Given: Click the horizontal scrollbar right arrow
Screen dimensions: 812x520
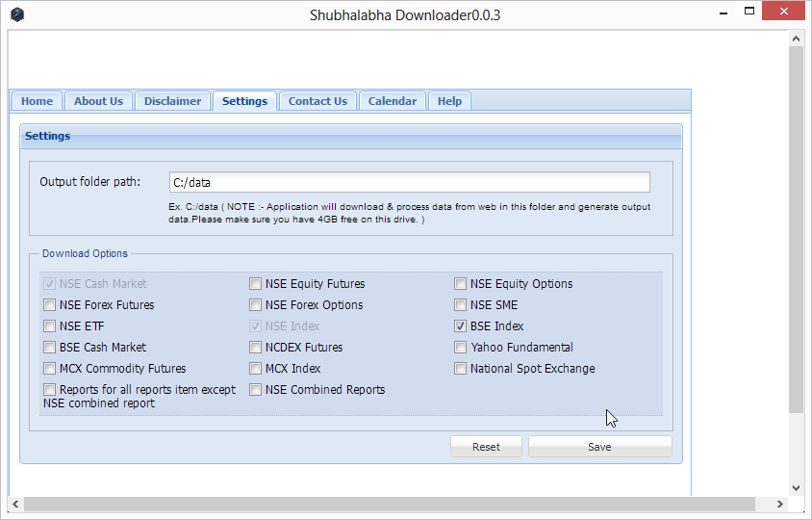Looking at the screenshot, I should pos(780,504).
